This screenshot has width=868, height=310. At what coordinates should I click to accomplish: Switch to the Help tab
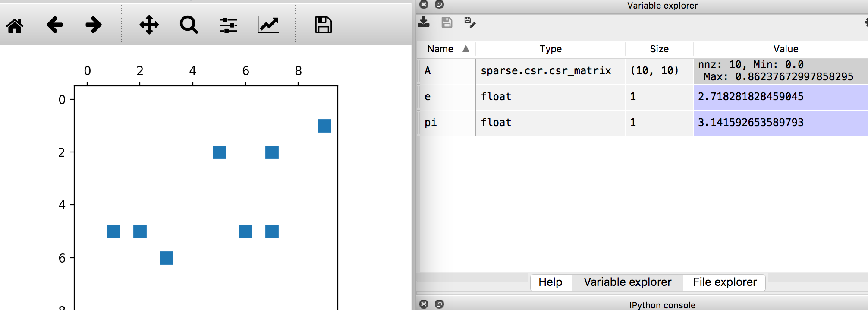pyautogui.click(x=550, y=282)
